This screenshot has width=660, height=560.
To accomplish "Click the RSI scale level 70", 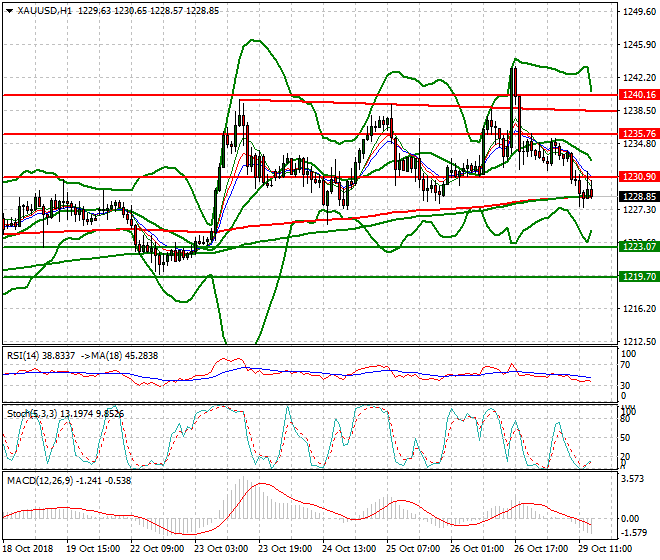I will [x=625, y=365].
